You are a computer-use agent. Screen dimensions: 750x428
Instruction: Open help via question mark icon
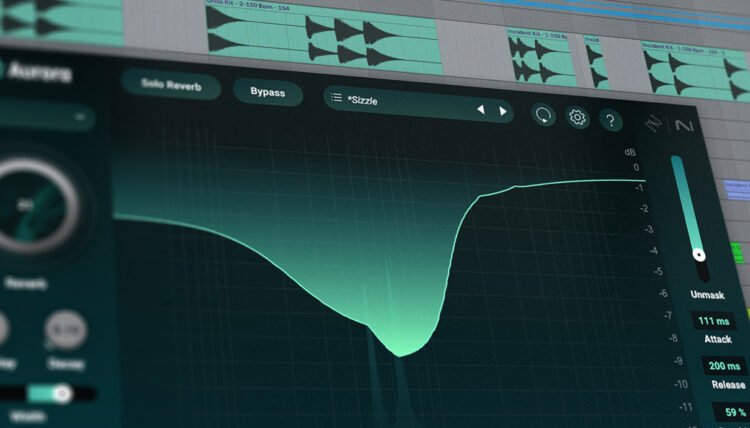point(611,120)
